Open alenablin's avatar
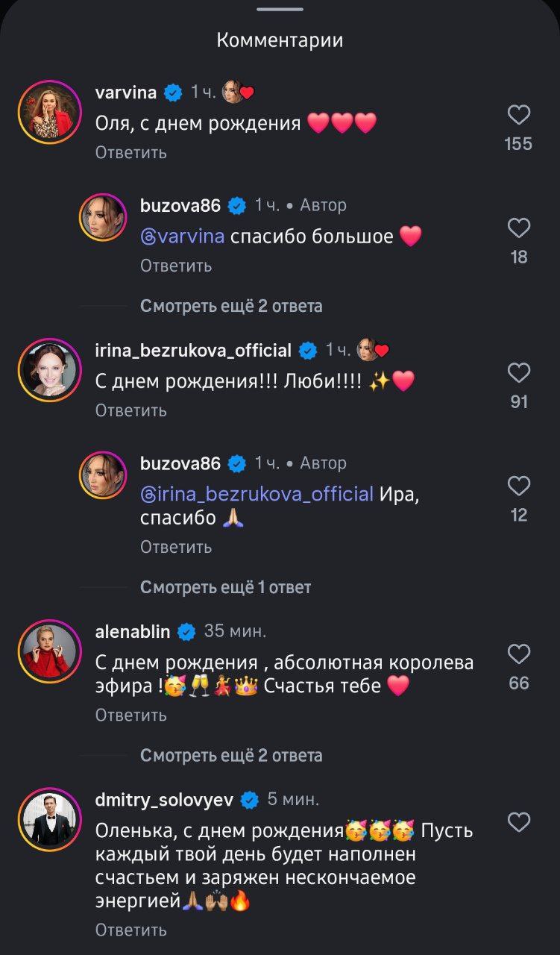Screen dimensions: 560x955 49,651
